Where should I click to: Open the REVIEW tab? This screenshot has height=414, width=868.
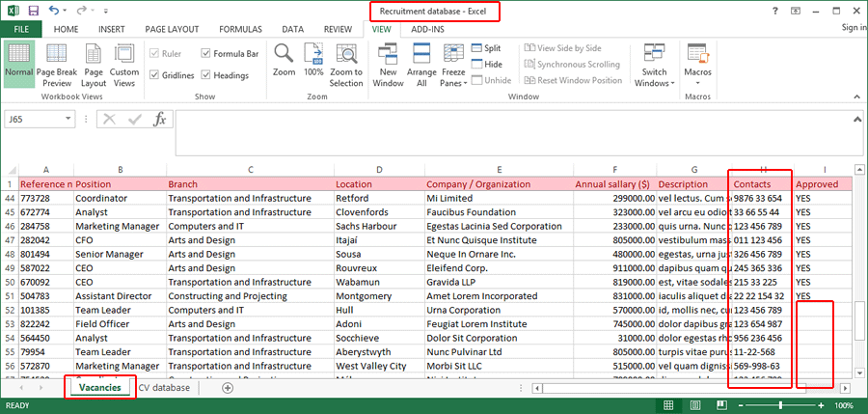tap(338, 29)
